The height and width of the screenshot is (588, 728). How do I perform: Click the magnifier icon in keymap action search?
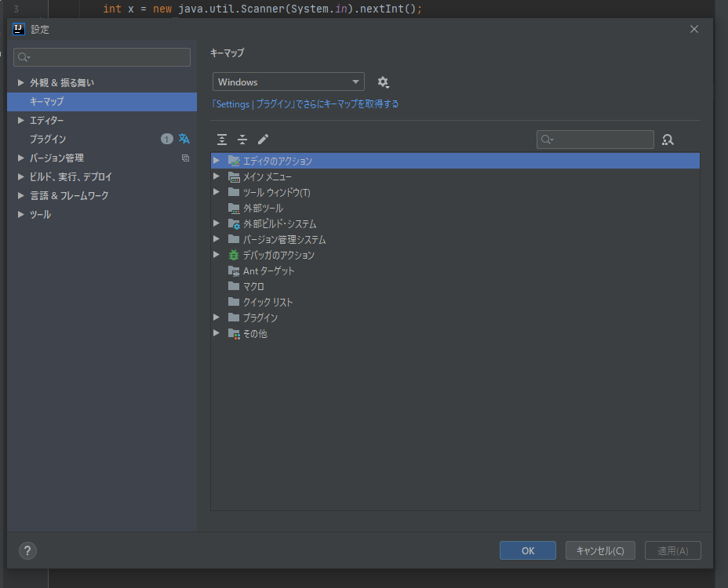pos(547,140)
